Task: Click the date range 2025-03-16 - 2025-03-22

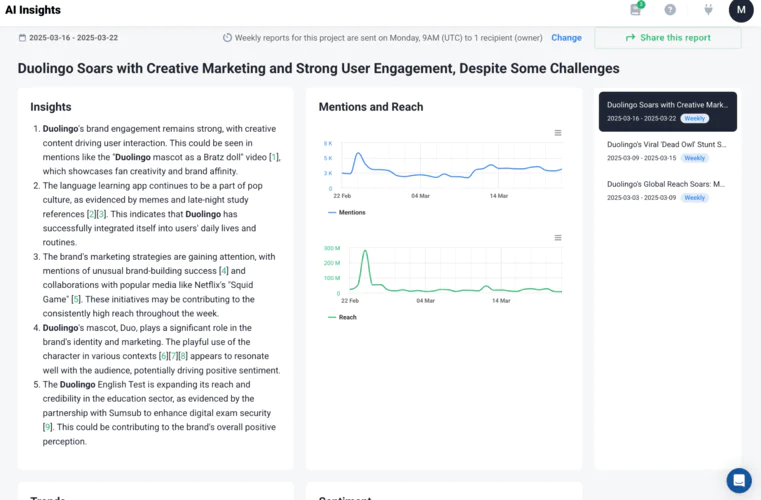Action: [x=73, y=38]
